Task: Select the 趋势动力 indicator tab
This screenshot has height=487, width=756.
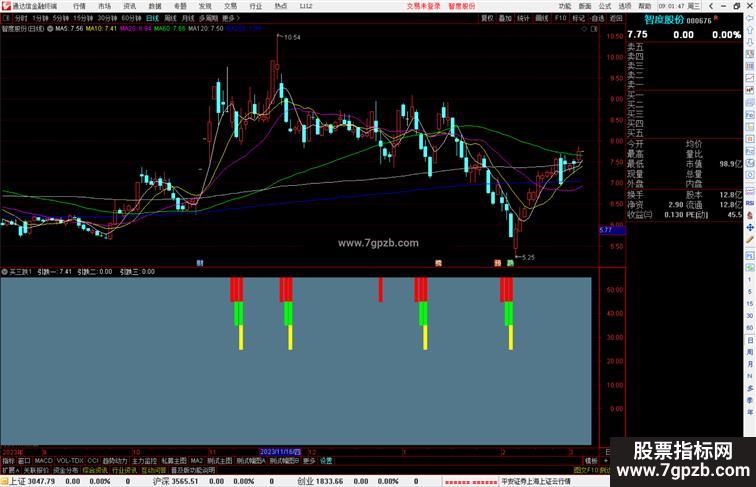Action: coord(115,461)
